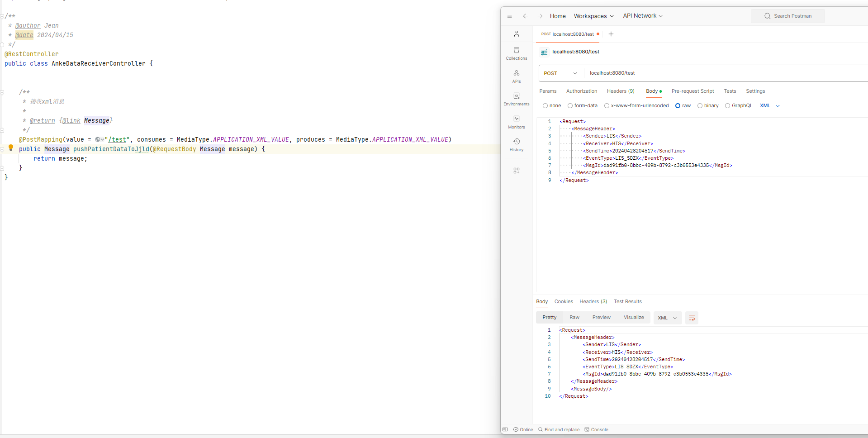Screen dimensions: 868x438
Task: Switch response view to Preview
Action: tap(602, 318)
